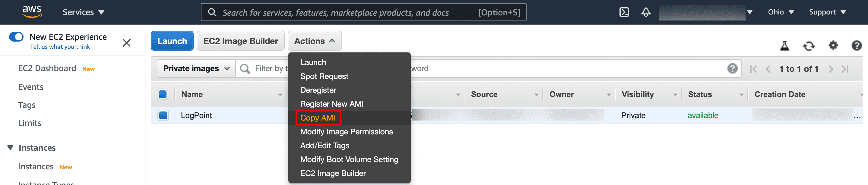Go to the next page of results
The width and height of the screenshot is (868, 185).
point(831,69)
